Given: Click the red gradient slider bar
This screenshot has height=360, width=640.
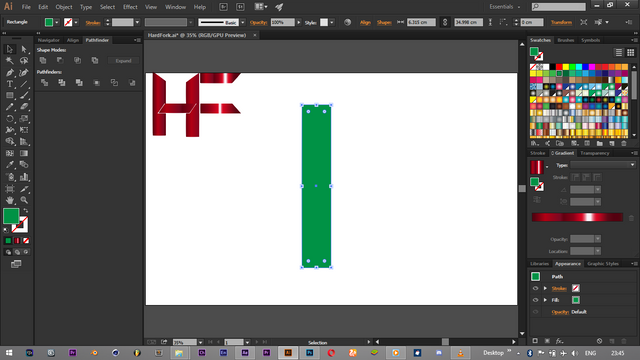Looking at the screenshot, I should coord(577,217).
